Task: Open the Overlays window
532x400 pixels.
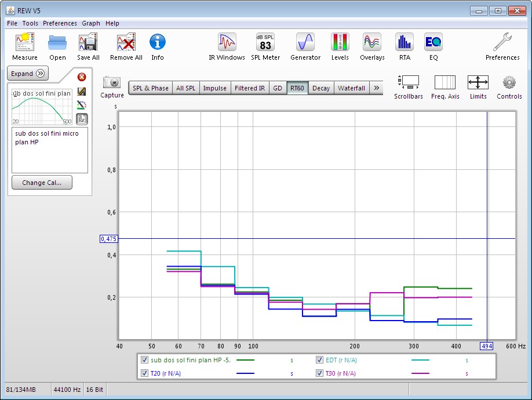Action: 372,42
